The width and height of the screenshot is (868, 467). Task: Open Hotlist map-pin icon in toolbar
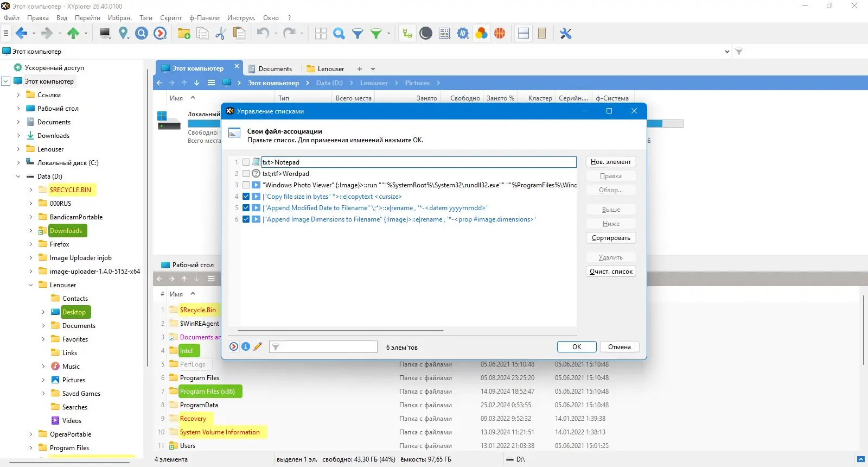click(x=124, y=34)
